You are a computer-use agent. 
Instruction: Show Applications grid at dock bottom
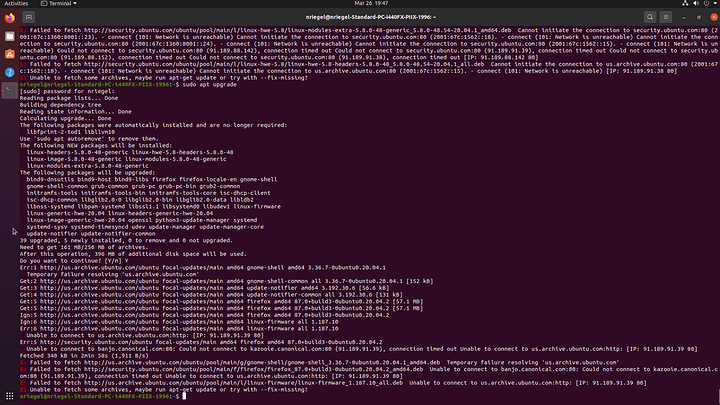click(x=8, y=395)
